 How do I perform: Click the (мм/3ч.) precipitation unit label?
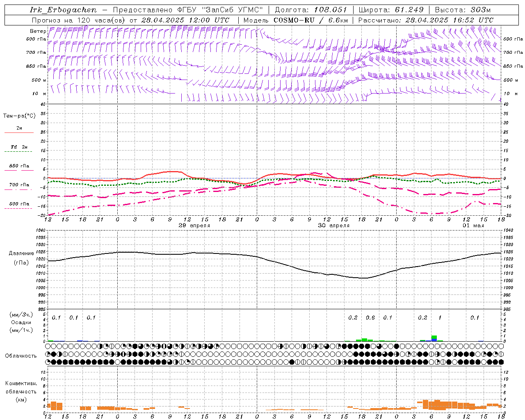coord(21,315)
